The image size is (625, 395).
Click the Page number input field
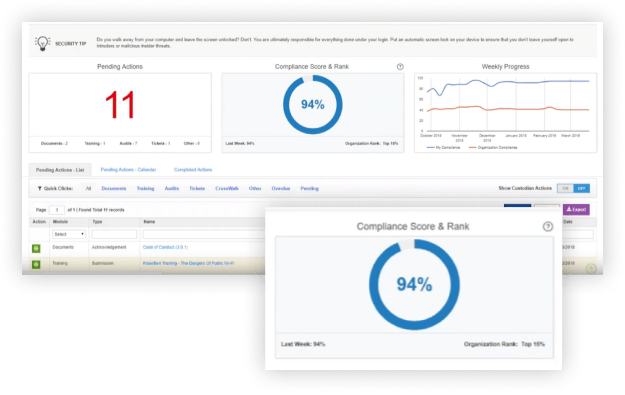tap(57, 210)
